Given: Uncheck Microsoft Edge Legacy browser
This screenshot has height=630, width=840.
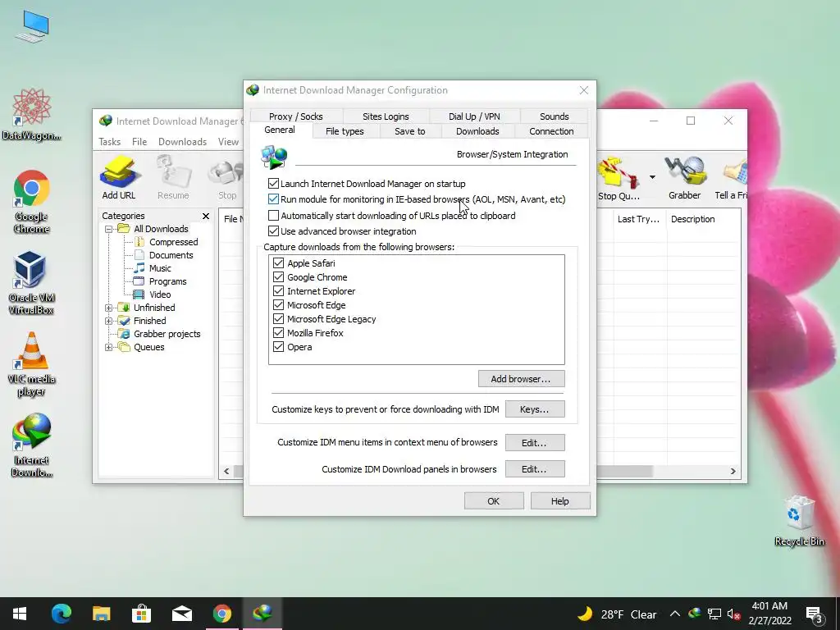Looking at the screenshot, I should click(278, 319).
